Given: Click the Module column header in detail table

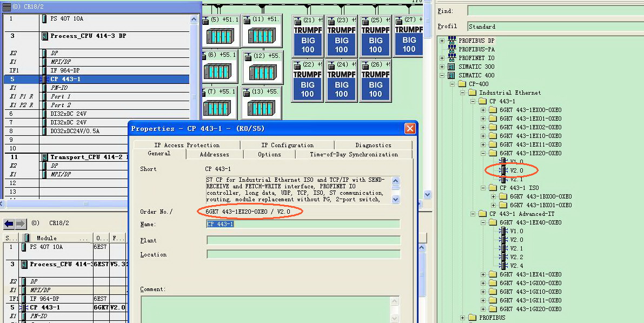Looking at the screenshot, I should point(56,238).
